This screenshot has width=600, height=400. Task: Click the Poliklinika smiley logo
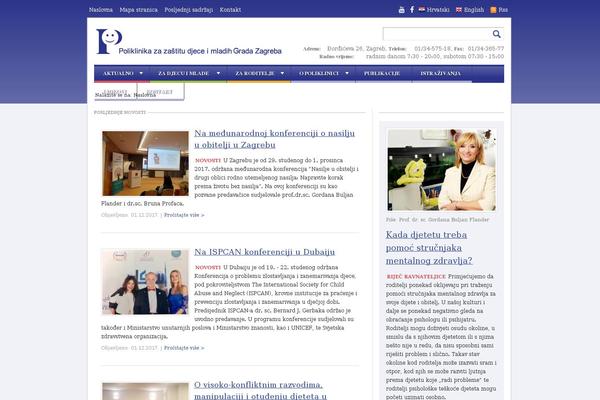tap(109, 41)
